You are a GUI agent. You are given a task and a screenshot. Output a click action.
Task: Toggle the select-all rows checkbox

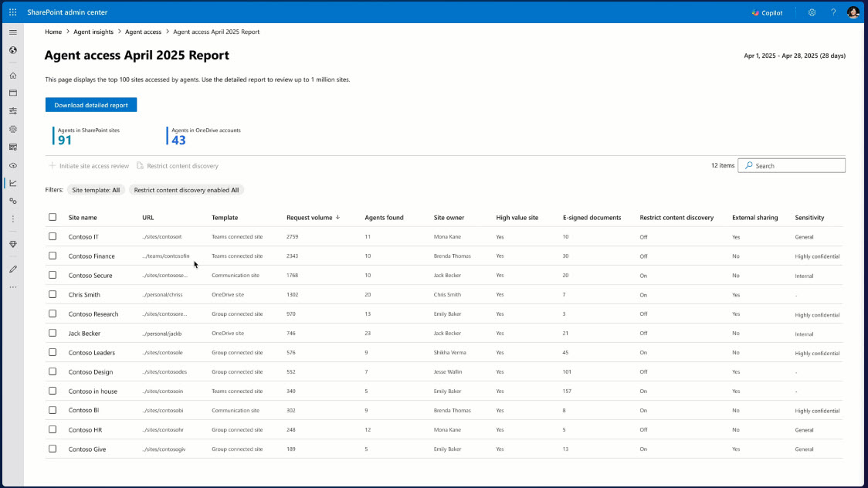tap(53, 217)
